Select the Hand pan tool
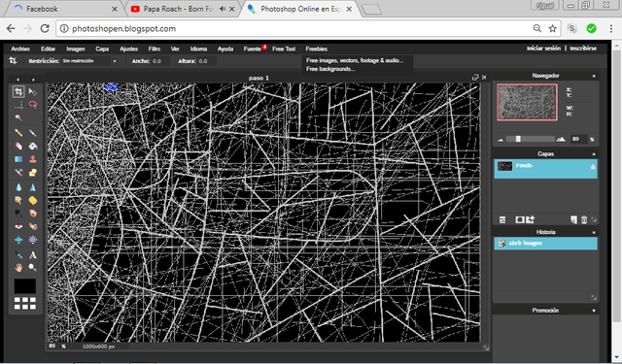622x364 pixels. (18, 268)
